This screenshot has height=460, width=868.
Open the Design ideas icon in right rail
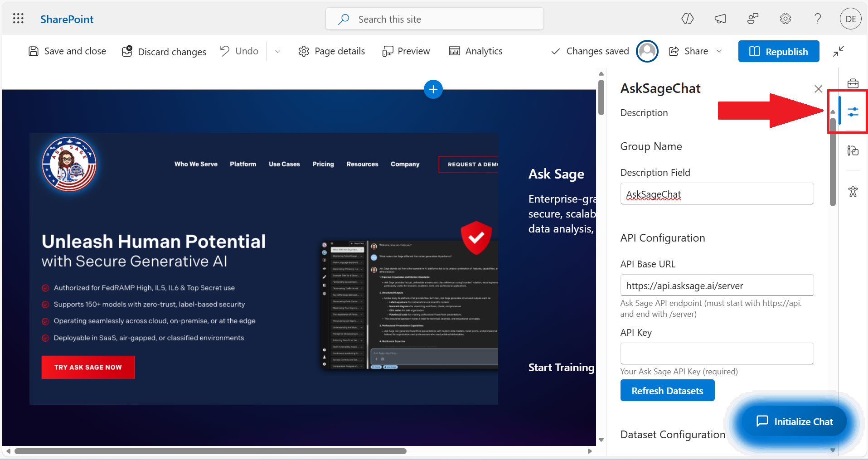[x=853, y=150]
